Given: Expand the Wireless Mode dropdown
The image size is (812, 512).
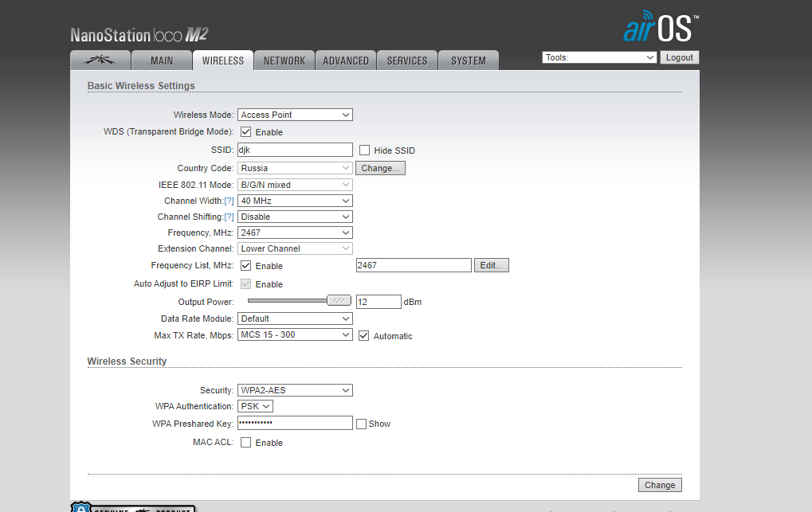Looking at the screenshot, I should click(x=295, y=115).
